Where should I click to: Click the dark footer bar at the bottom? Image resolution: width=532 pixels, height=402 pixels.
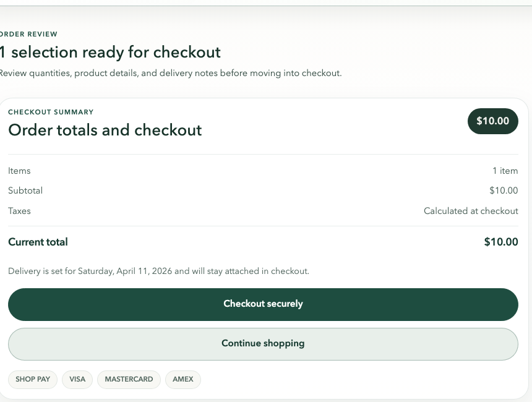pos(266,399)
